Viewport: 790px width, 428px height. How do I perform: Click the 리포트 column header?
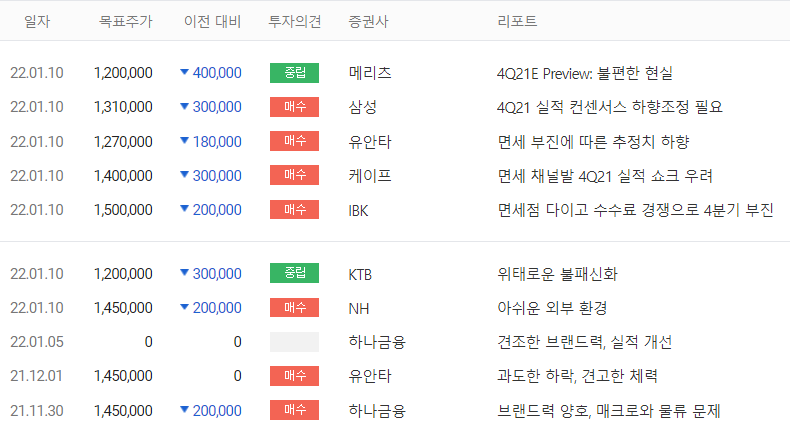(x=517, y=21)
